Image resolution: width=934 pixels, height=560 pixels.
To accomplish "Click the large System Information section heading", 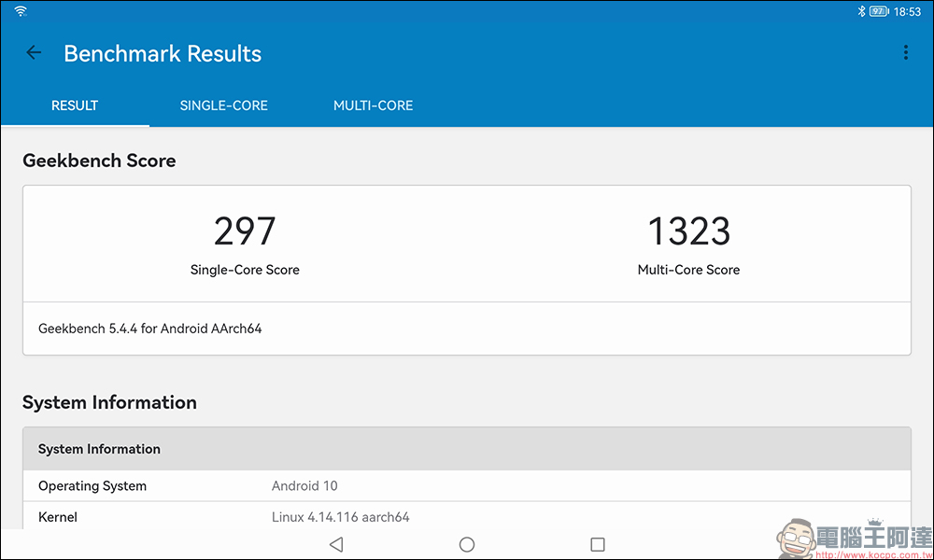I will 109,402.
